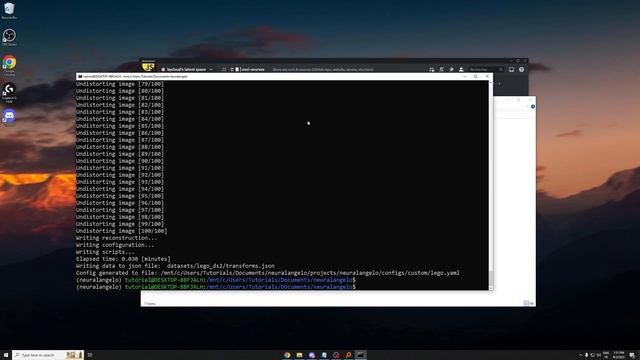Open the purple app icon in taskbar
This screenshot has height=360, width=640.
tap(312, 355)
